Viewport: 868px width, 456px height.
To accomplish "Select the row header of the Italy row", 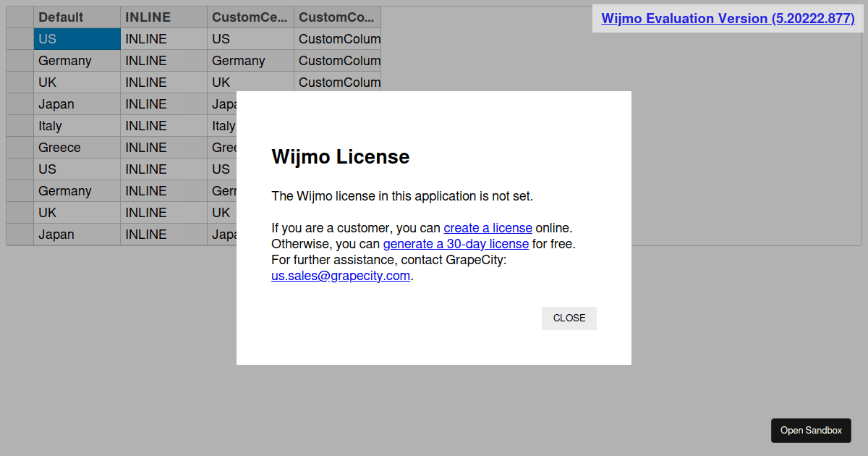I will 20,126.
